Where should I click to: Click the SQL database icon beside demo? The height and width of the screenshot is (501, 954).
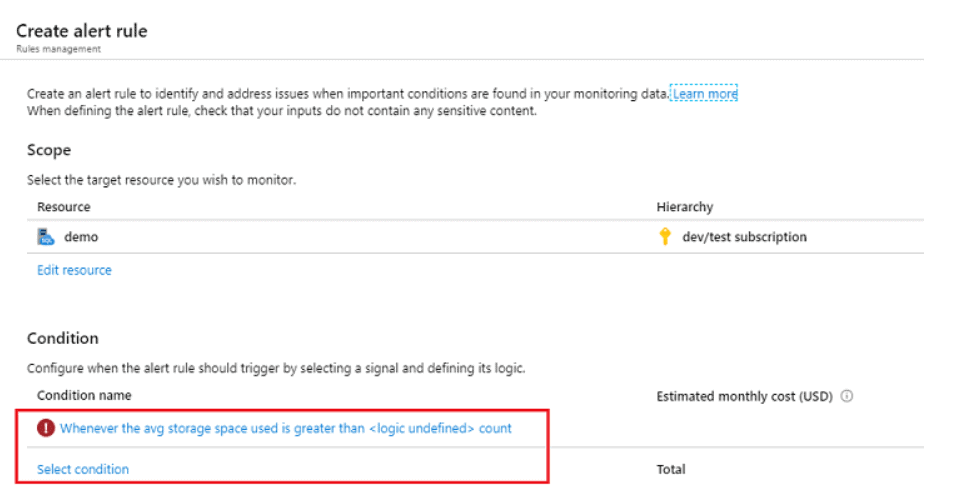[46, 237]
